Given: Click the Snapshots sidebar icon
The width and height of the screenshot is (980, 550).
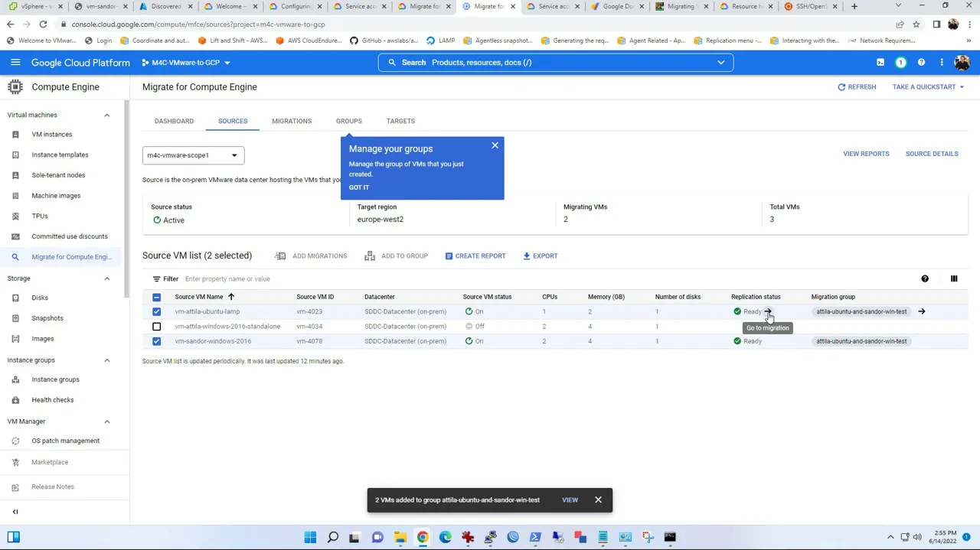Looking at the screenshot, I should point(15,318).
